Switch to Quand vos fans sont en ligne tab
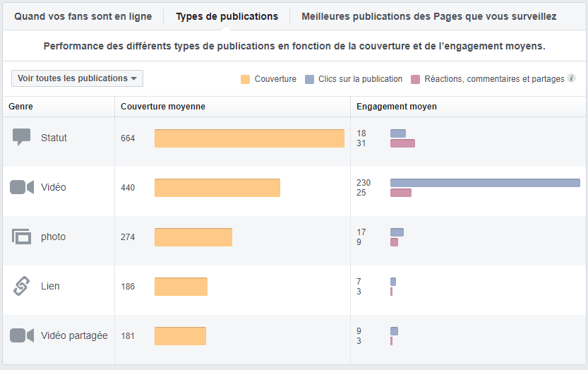Screen dimensions: 588x370 tap(83, 16)
